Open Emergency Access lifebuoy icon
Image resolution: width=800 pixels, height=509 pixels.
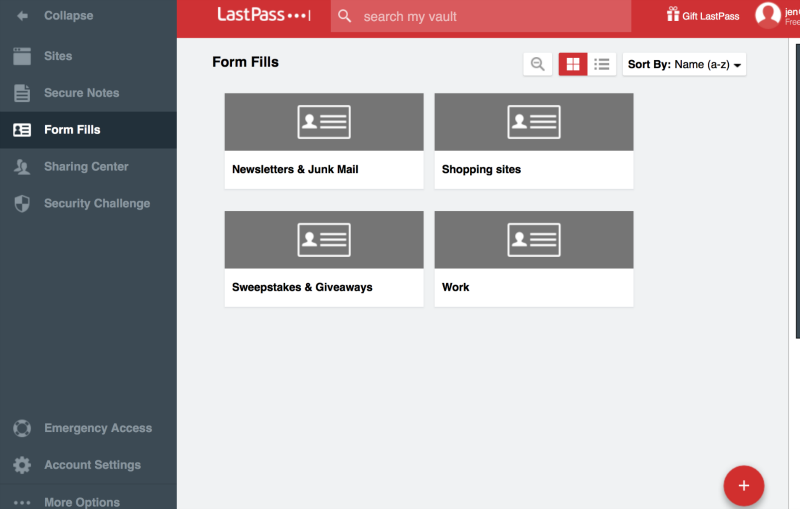[x=22, y=428]
